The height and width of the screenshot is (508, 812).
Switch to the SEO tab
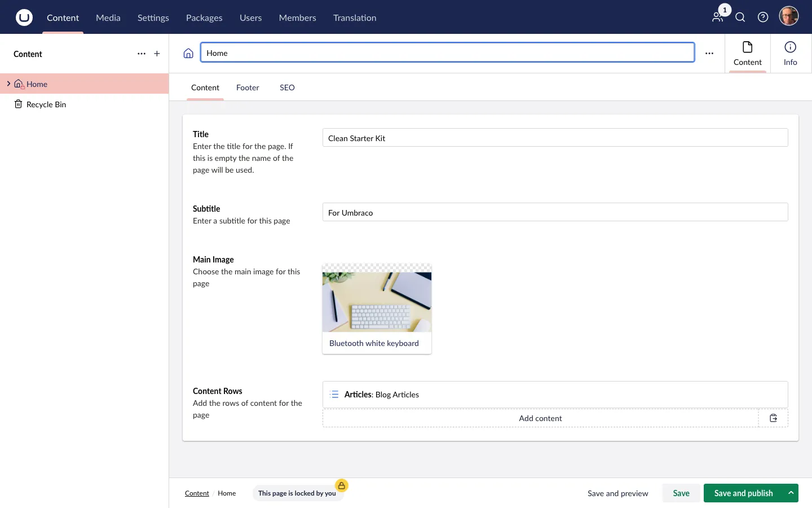[x=287, y=87]
